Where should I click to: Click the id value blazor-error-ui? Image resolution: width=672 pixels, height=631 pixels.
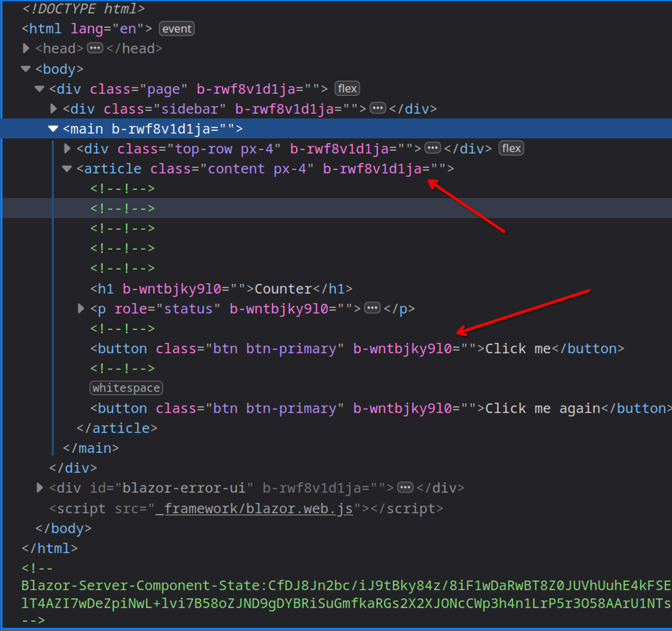184,488
